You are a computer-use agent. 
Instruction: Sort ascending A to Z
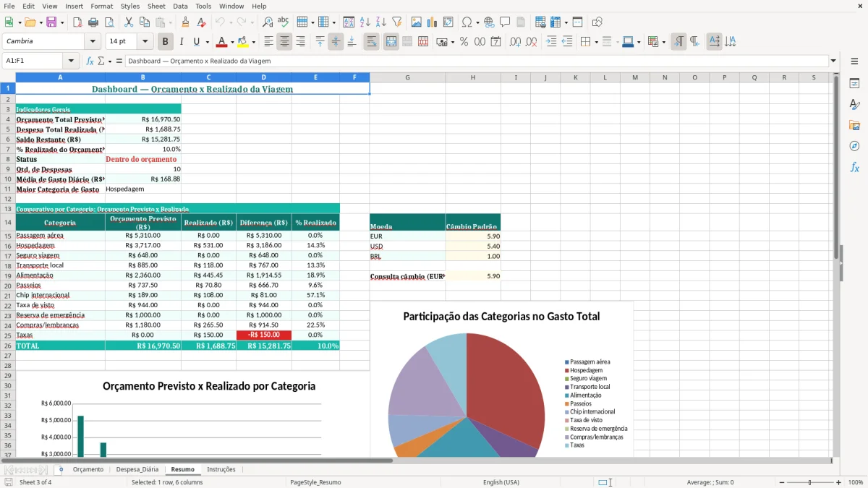click(365, 22)
